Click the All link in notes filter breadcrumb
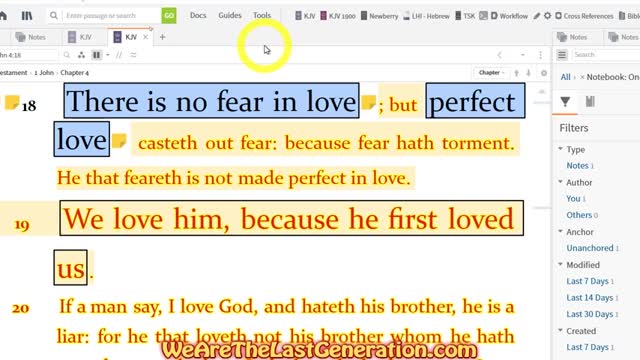Viewport: 640px width, 360px height. pos(565,77)
